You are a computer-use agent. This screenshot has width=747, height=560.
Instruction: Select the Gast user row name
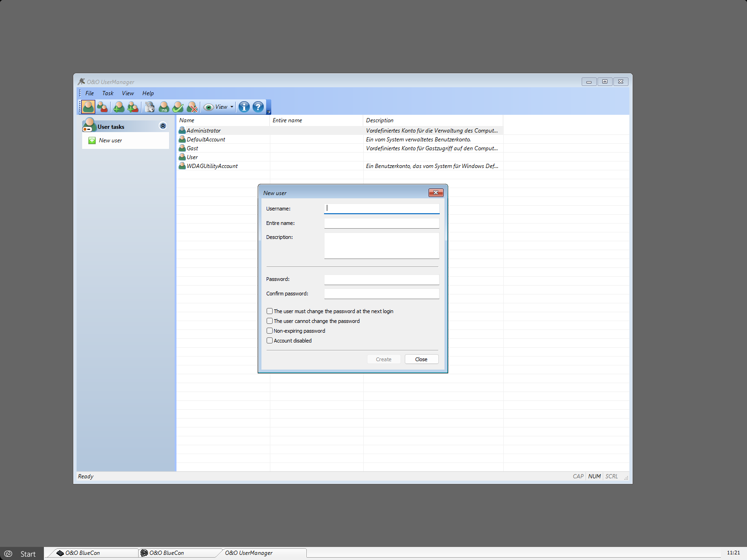click(192, 148)
